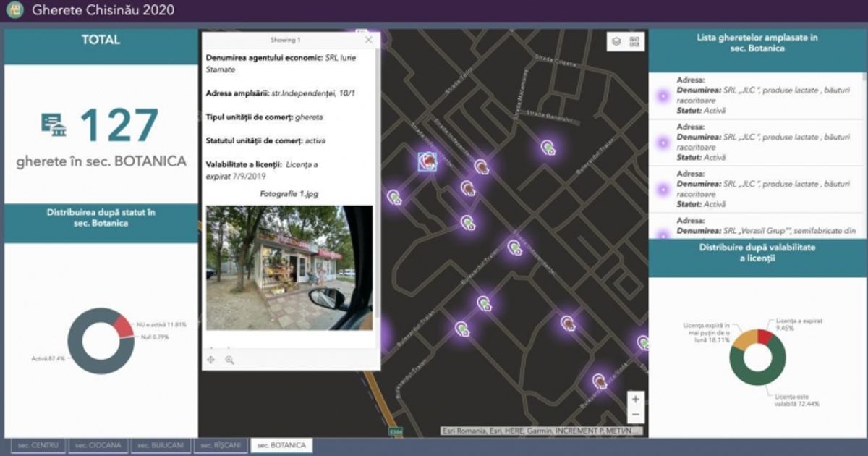868x456 pixels.
Task: Open the Fotografie 1.jpg attachment link
Action: pyautogui.click(x=289, y=194)
